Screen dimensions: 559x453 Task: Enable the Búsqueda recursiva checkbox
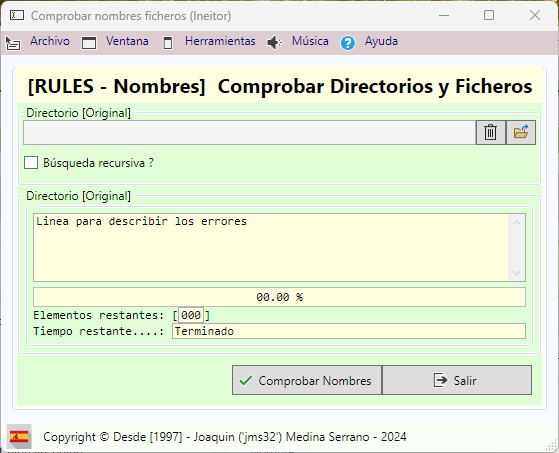click(x=31, y=163)
